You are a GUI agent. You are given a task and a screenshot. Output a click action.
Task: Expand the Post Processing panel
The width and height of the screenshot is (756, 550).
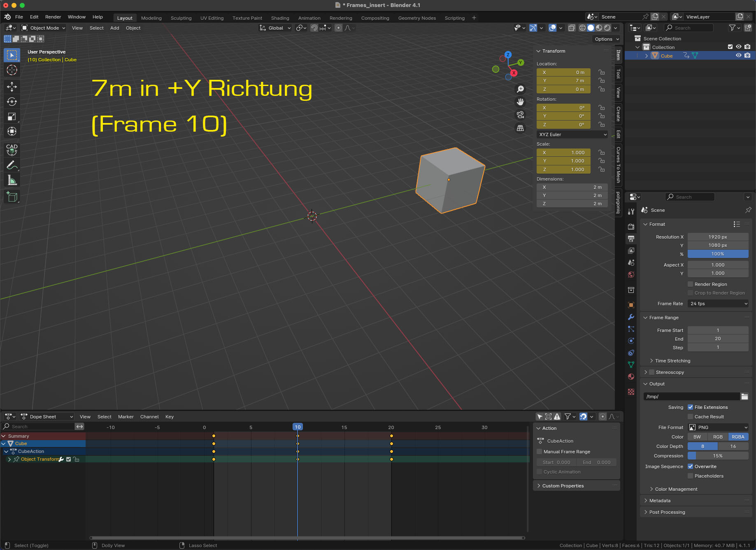click(667, 512)
